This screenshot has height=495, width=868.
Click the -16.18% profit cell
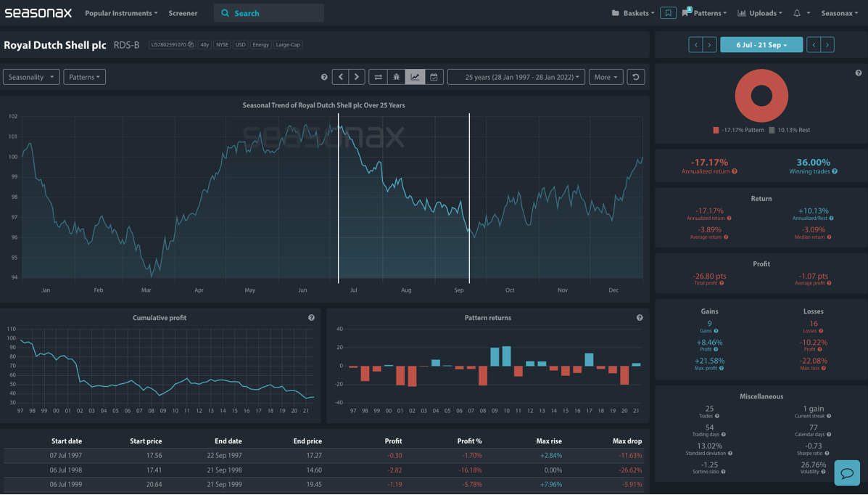(x=471, y=470)
